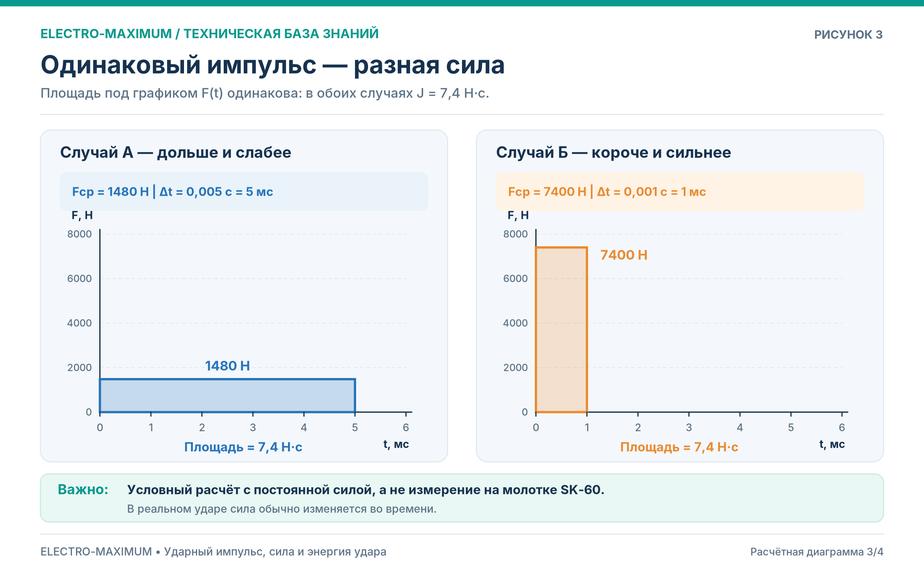Screen dimensions: 924x578
Task: Click the header ELECTRO-MAXIMUM / ТЕХНИЧЕСКАЯ БАЗА ЗНАНИЙ
Action: click(209, 34)
